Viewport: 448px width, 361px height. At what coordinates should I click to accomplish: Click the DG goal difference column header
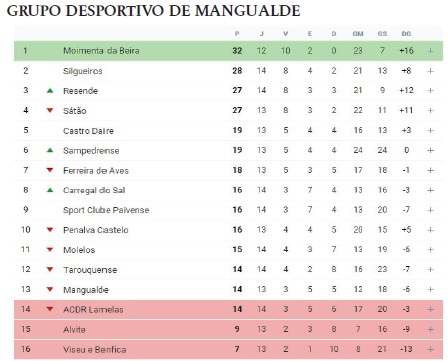pyautogui.click(x=406, y=34)
